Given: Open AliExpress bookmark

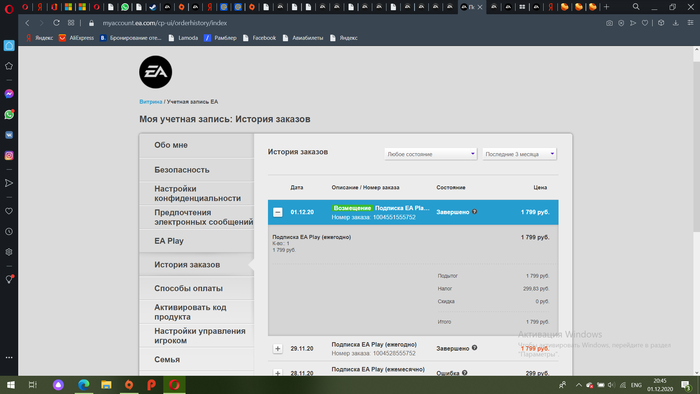Looking at the screenshot, I should point(76,38).
